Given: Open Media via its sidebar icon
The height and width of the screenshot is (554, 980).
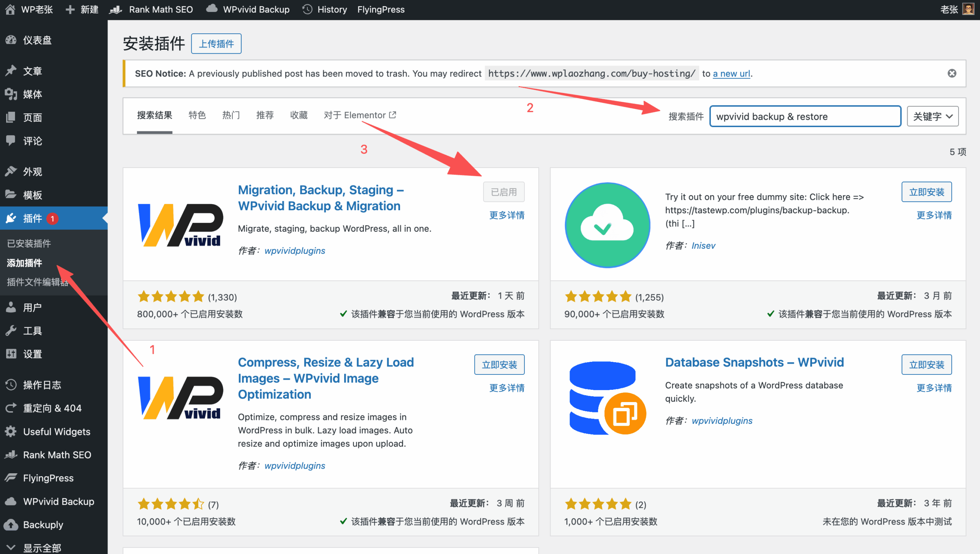Looking at the screenshot, I should 11,94.
